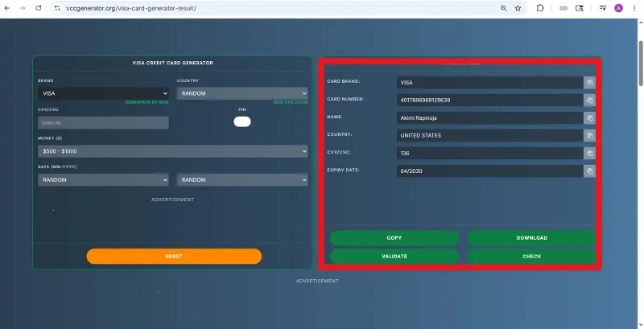Copy the Expiry Date value
Viewport: 644px width, 329px height.
coord(589,171)
